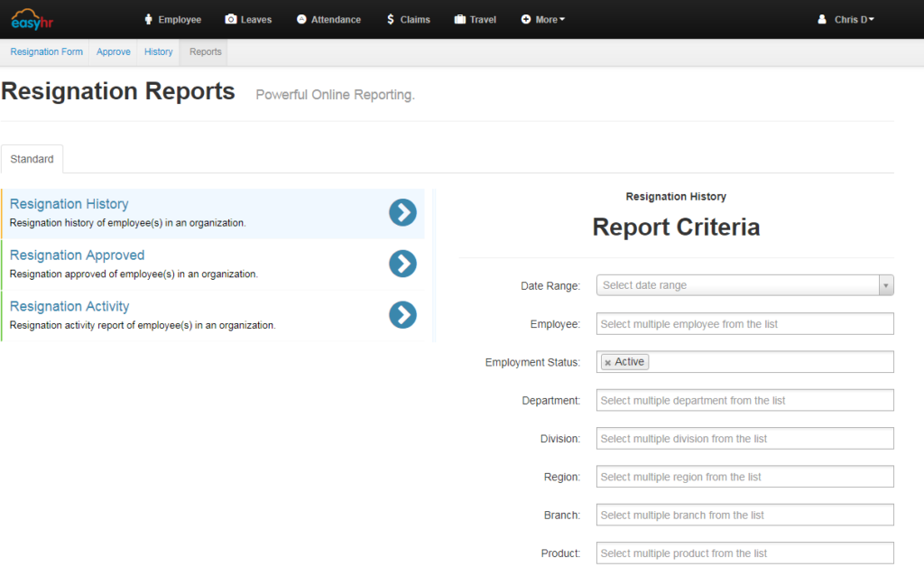Viewport: 924px width, 567px height.
Task: Open the Resignation Form tab
Action: [45, 51]
